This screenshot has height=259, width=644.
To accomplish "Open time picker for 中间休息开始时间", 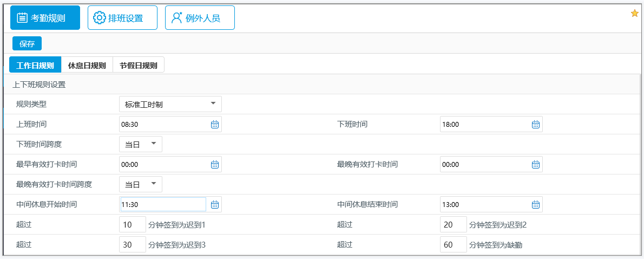I will 214,205.
